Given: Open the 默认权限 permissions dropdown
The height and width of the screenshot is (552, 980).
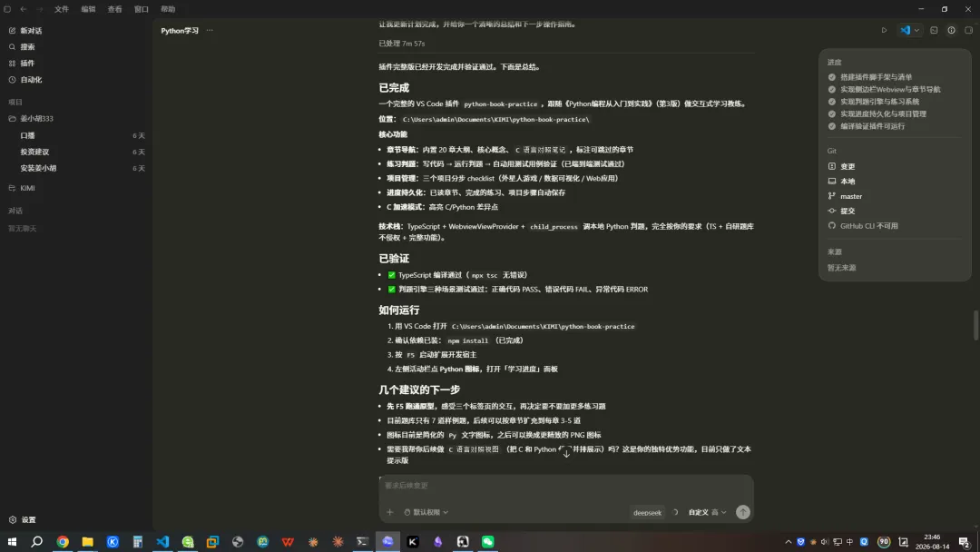Looking at the screenshot, I should pos(426,513).
